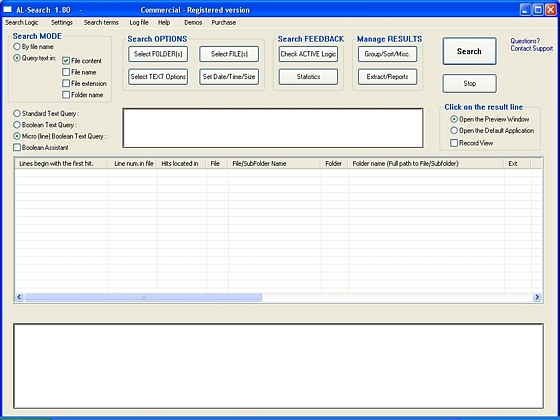
Task: Click Check ACTIVE Logic button
Action: [x=308, y=54]
